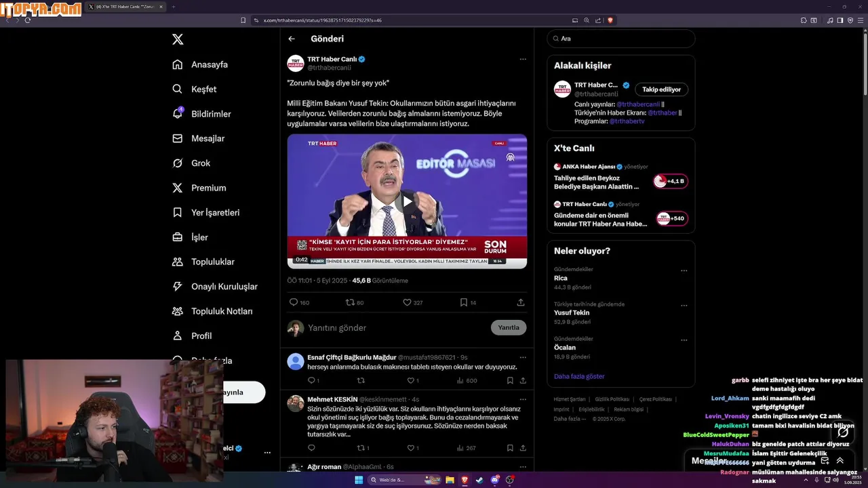Open Anasayfa (Home) from the sidebar

(200, 64)
